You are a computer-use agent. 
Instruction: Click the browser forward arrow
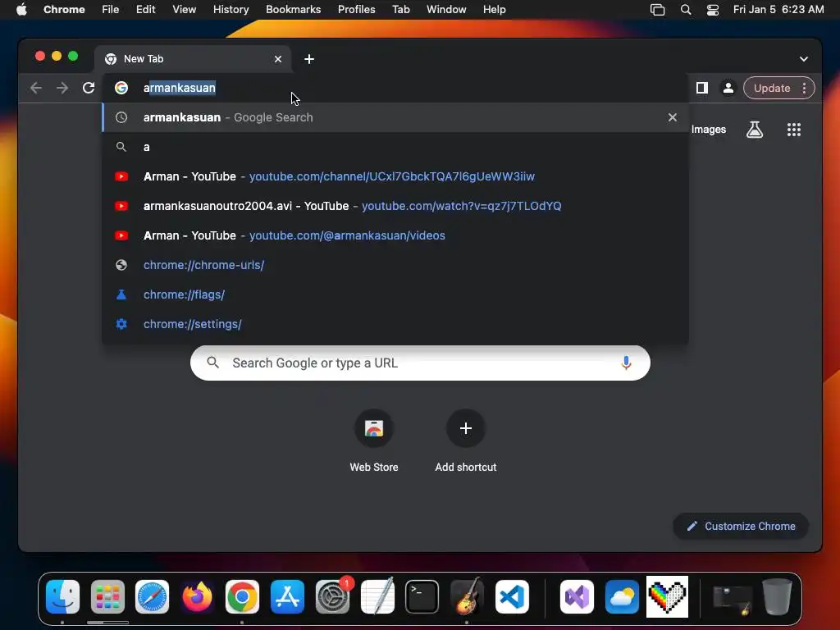coord(62,88)
